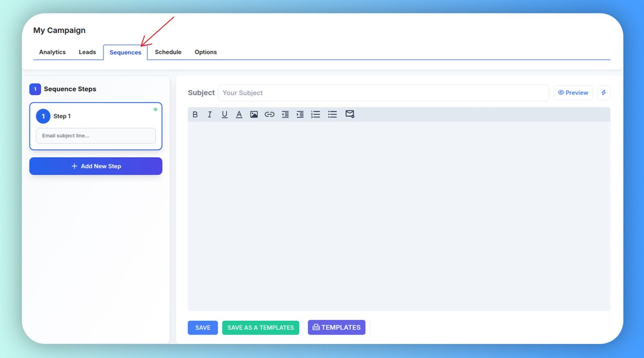Click the Your Subject input field
The image size is (644, 358).
tap(383, 93)
